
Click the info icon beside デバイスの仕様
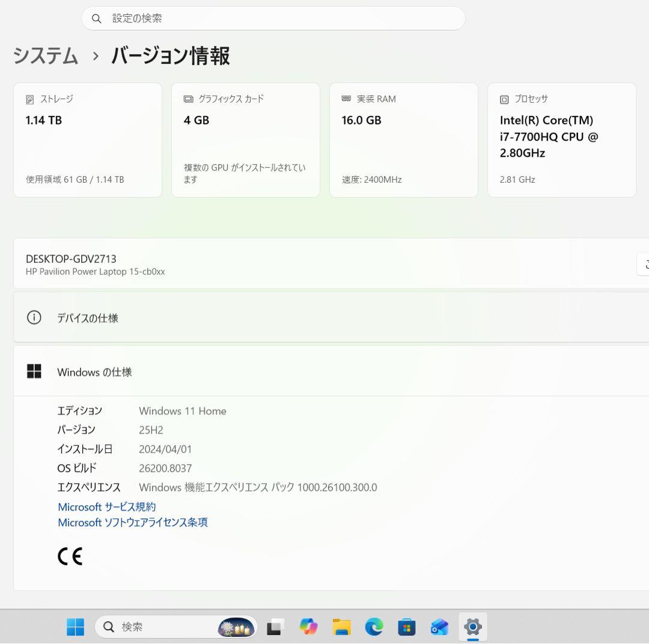point(34,317)
